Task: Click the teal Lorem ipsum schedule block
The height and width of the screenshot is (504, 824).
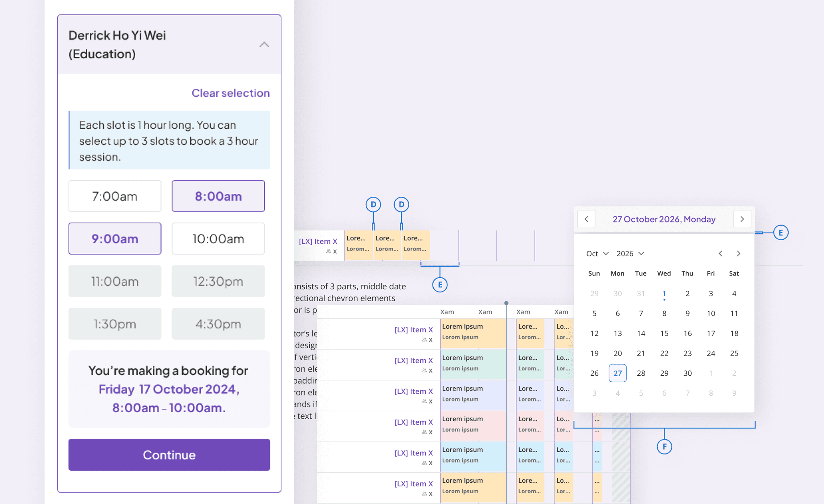Action: [473, 364]
